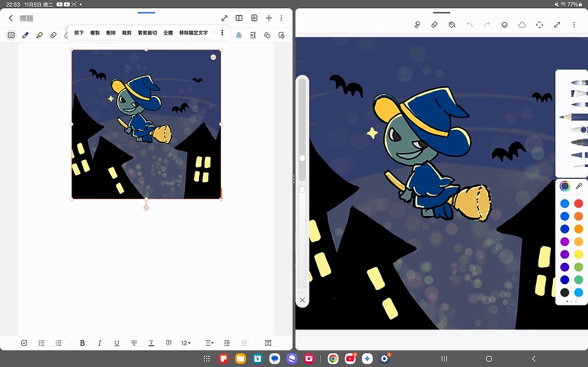Toggle italic formatting
This screenshot has height=367, width=588.
coord(99,343)
